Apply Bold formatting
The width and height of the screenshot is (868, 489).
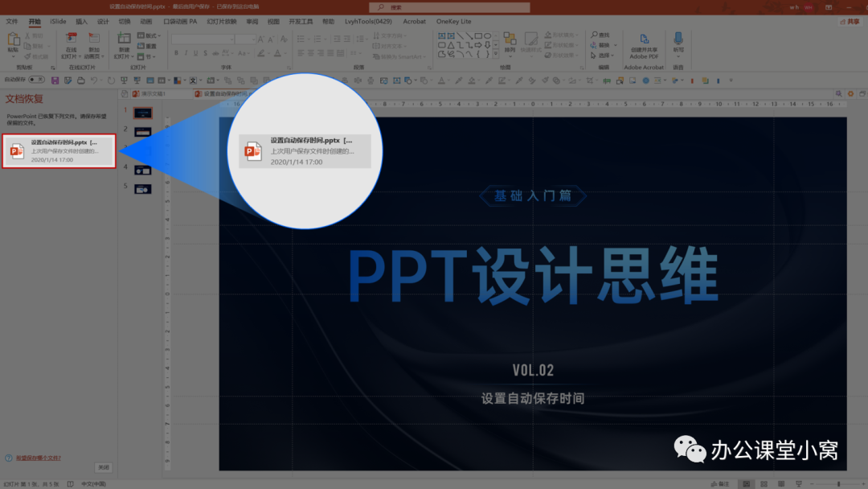[x=176, y=53]
